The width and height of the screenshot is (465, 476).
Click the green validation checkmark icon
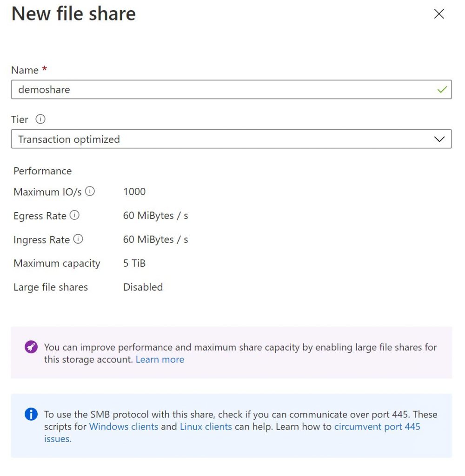tap(442, 89)
